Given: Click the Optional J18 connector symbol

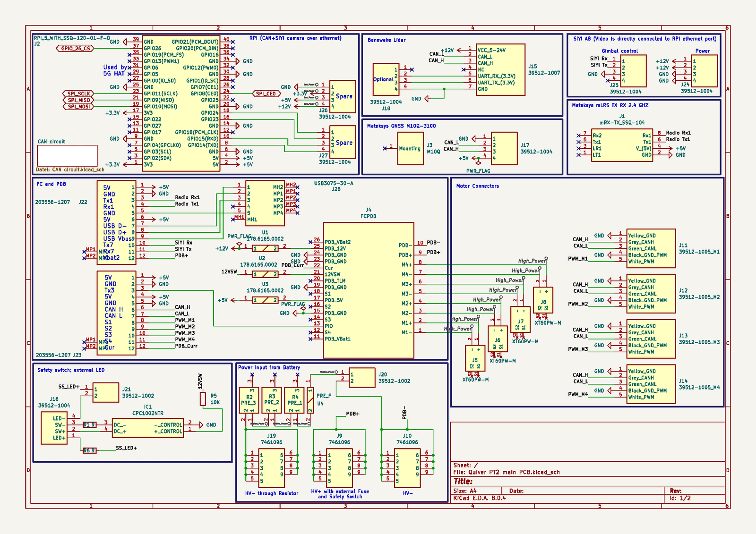Looking at the screenshot, I should pyautogui.click(x=386, y=80).
